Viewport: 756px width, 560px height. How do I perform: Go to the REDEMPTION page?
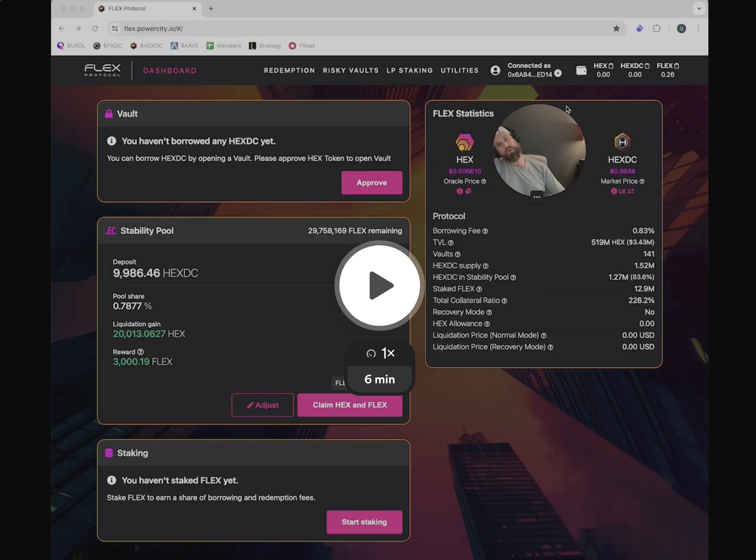click(x=289, y=70)
